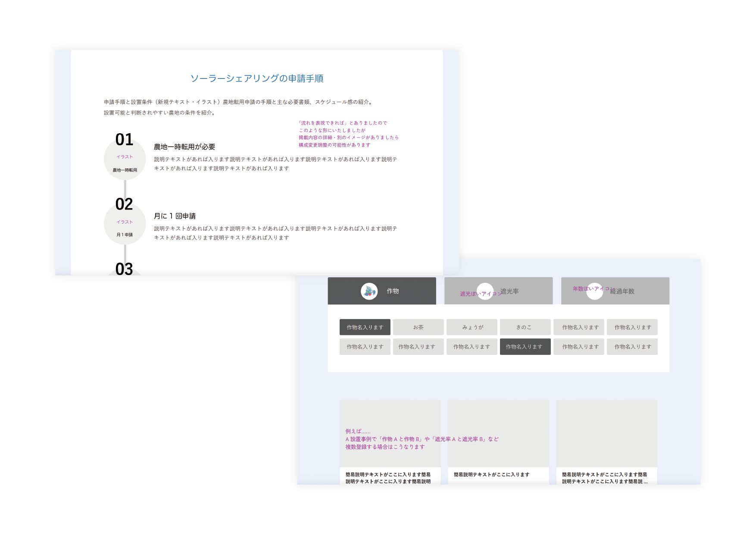Click the step number 03
Screen dimensions: 756x535
pos(124,269)
